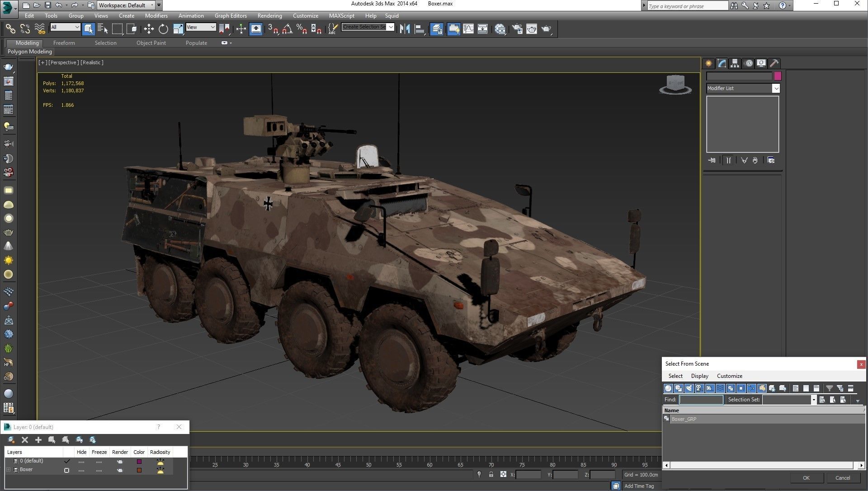Click Configure Modifier Sets icon

tap(771, 160)
